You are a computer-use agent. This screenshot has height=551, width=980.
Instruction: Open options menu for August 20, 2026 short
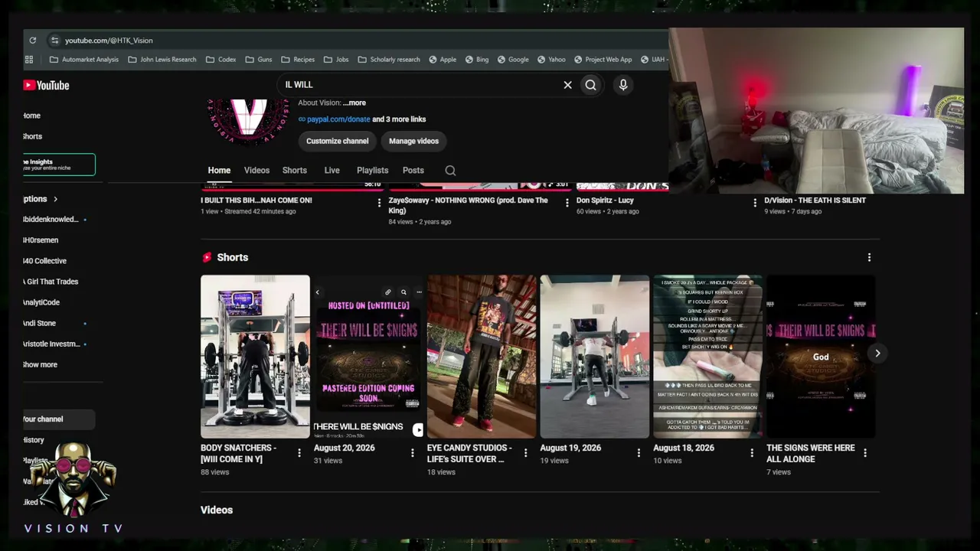coord(412,453)
